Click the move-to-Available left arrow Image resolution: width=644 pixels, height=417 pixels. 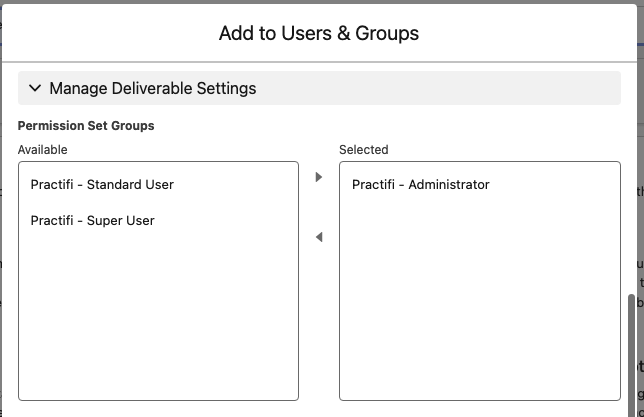pos(319,237)
